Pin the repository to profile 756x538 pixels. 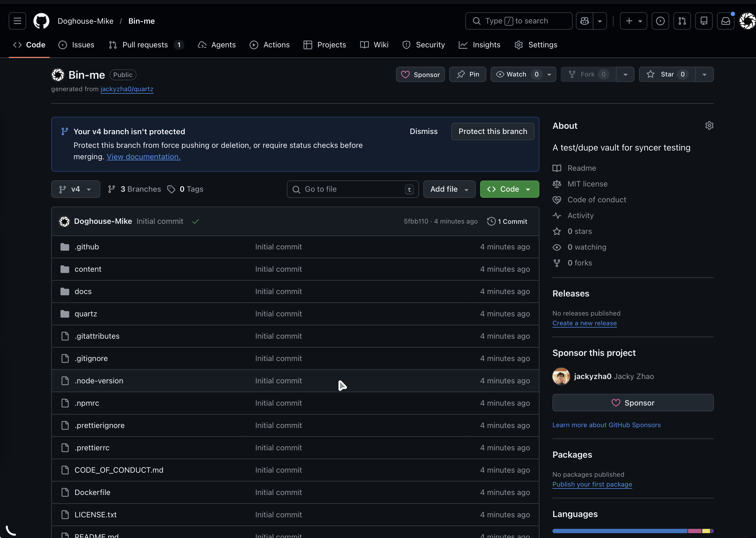click(x=468, y=74)
